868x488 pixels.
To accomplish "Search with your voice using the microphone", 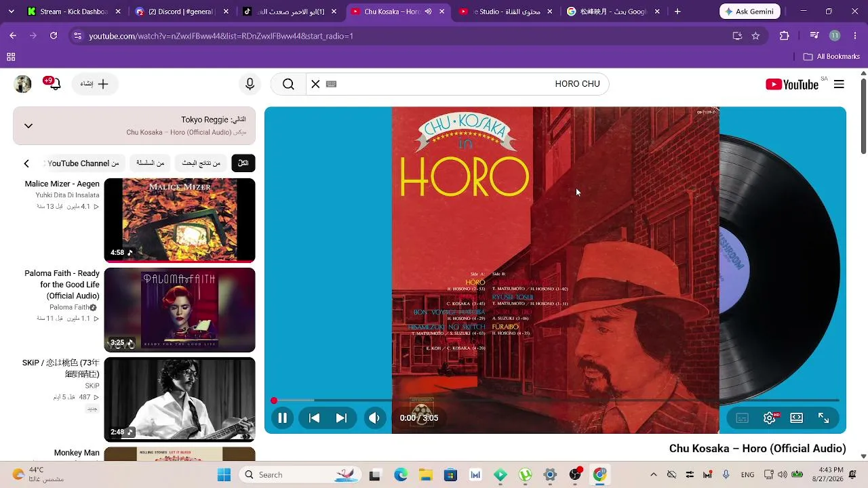I will [x=250, y=84].
